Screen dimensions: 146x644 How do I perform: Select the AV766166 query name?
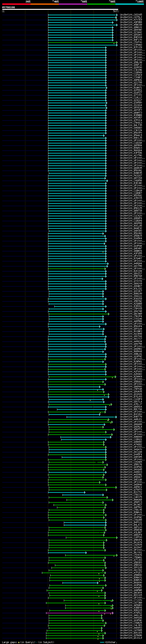[8, 7]
